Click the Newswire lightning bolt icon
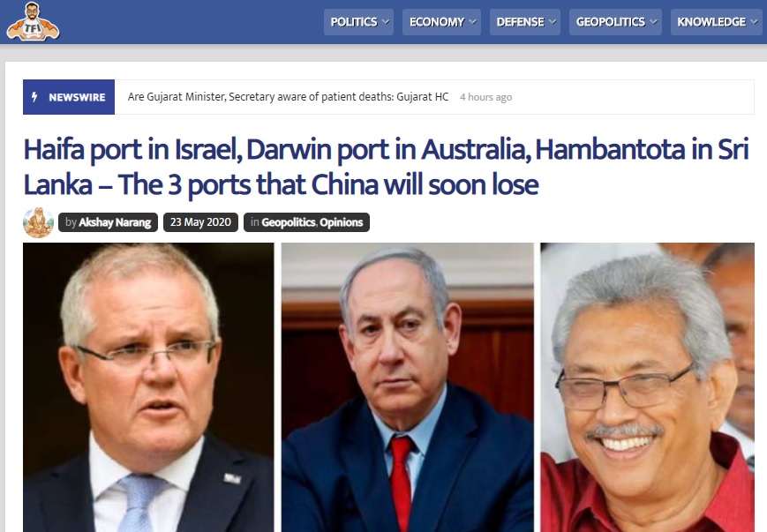 pyautogui.click(x=34, y=97)
